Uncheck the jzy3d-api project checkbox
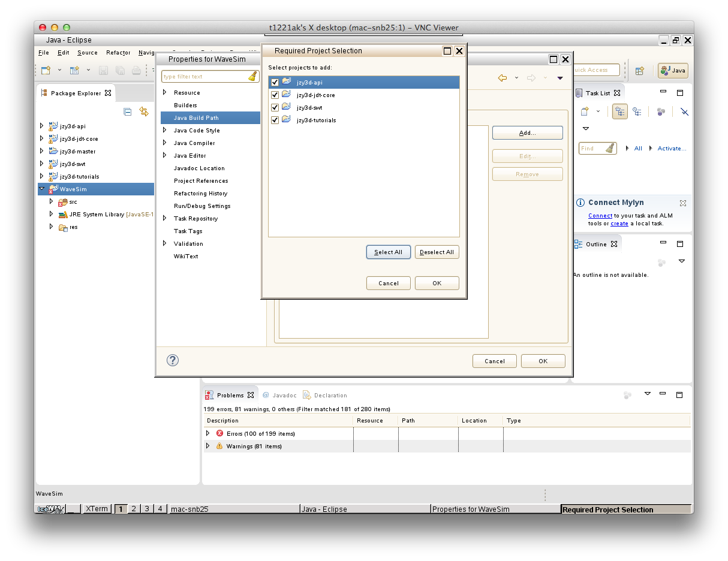The height and width of the screenshot is (561, 728). tap(275, 82)
